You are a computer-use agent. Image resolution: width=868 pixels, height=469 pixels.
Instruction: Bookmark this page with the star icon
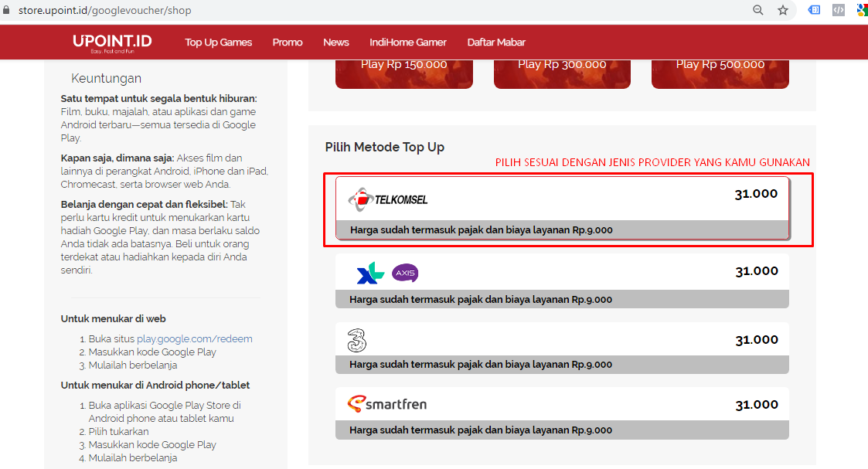click(783, 10)
